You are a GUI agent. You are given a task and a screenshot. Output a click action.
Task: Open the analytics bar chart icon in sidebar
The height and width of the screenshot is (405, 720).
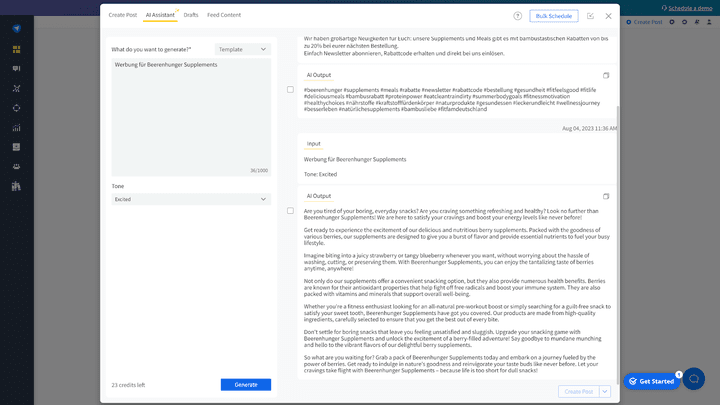[x=17, y=128]
